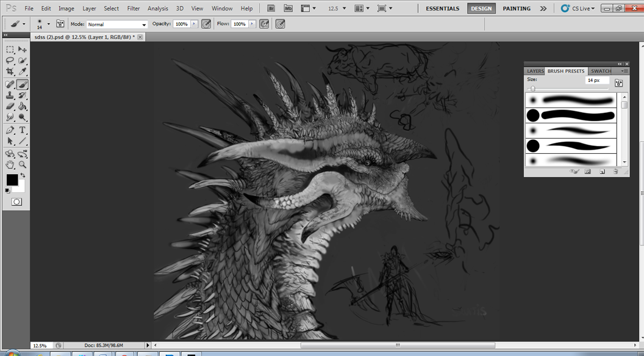Open the Opacity slider arrow
This screenshot has width=644, height=356.
tap(195, 24)
